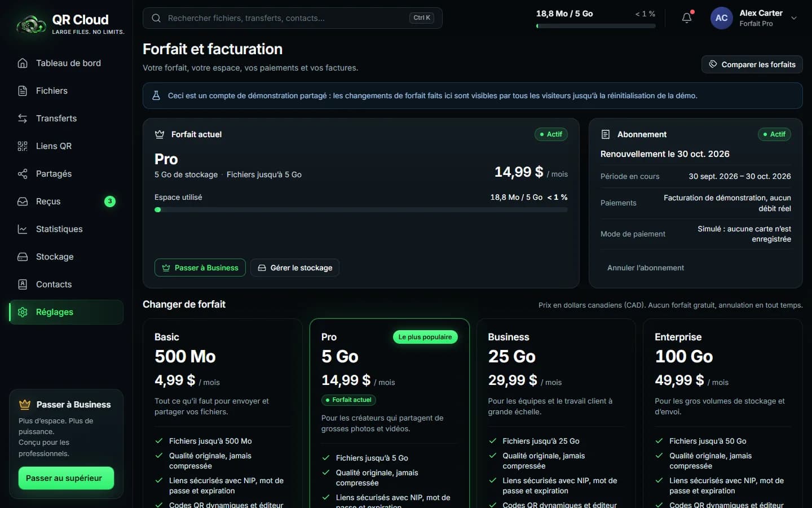The image size is (812, 508).
Task: Click Passer à Business in current plan card
Action: coord(200,268)
